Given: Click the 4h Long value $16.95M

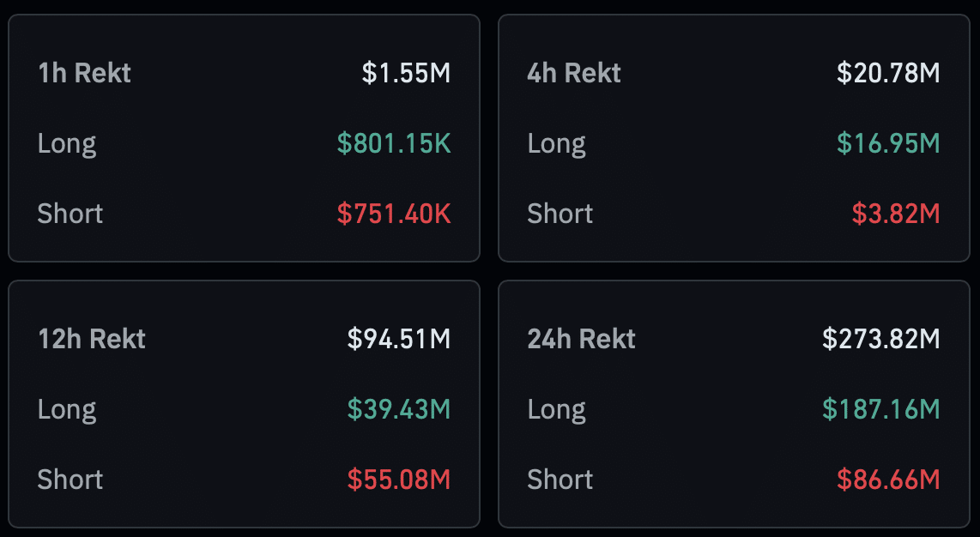Looking at the screenshot, I should click(x=888, y=143).
